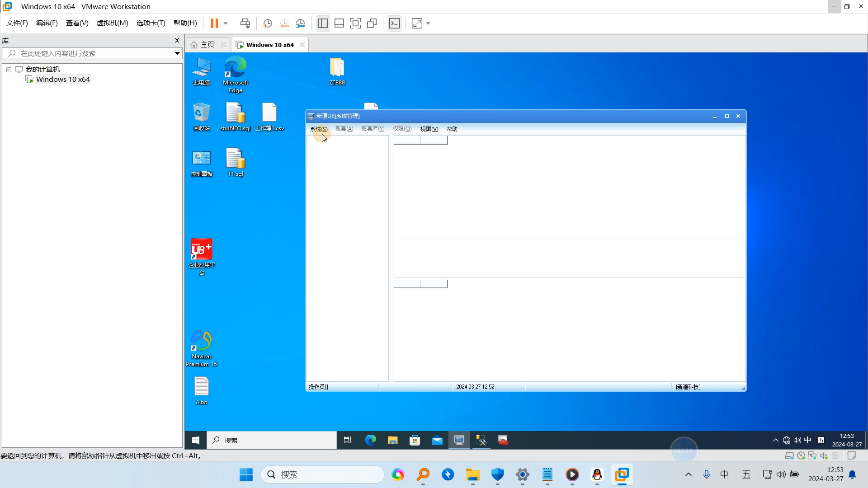Open the 系统(S) menu in U8

coord(319,129)
